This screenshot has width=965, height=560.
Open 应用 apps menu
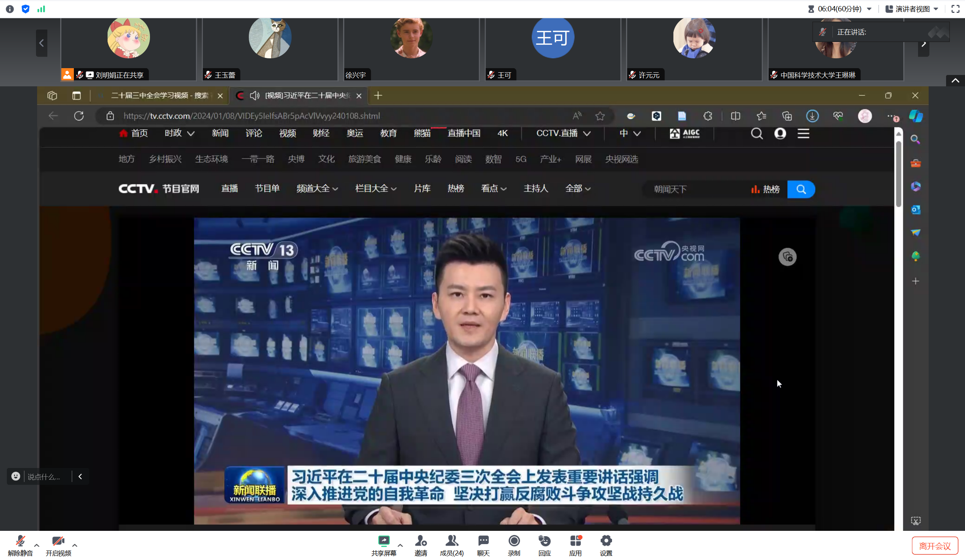tap(575, 545)
